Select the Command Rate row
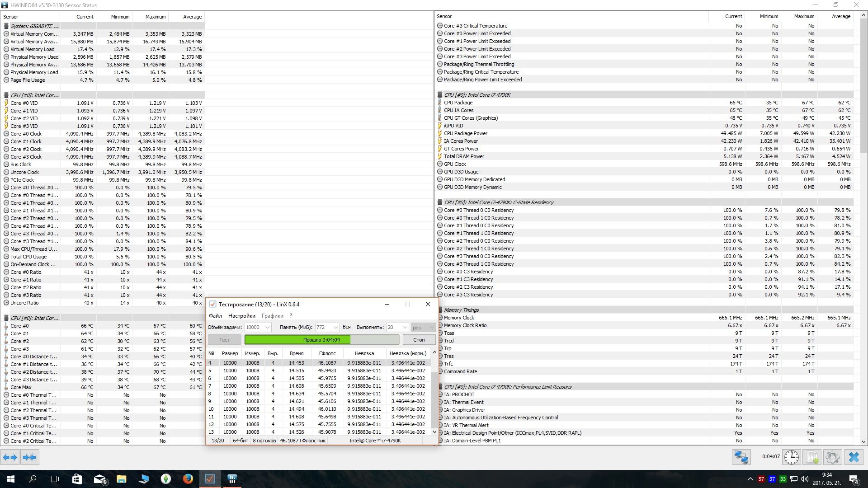The image size is (868, 488). click(x=645, y=371)
